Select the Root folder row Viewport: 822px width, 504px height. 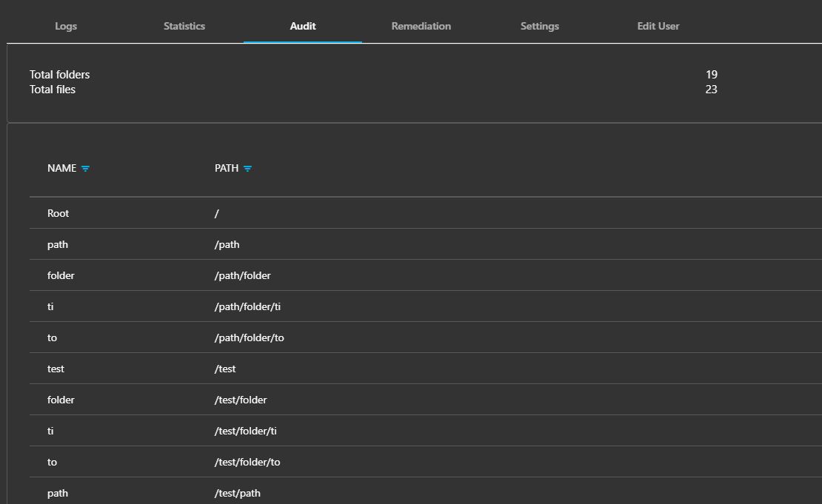click(426, 213)
